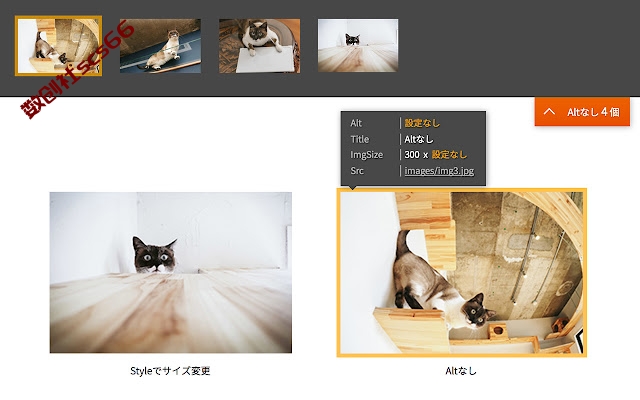Click the ImgSize height 設定なし value

[x=449, y=155]
